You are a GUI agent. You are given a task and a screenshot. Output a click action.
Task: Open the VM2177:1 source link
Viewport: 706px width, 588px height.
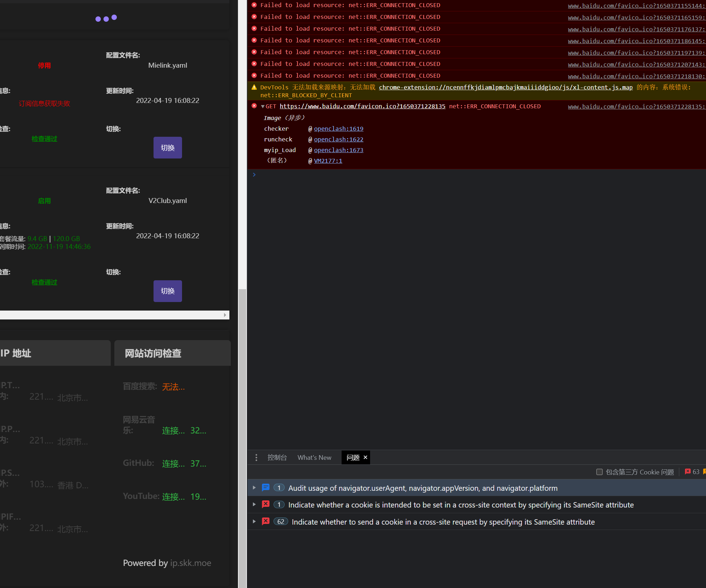pyautogui.click(x=327, y=161)
